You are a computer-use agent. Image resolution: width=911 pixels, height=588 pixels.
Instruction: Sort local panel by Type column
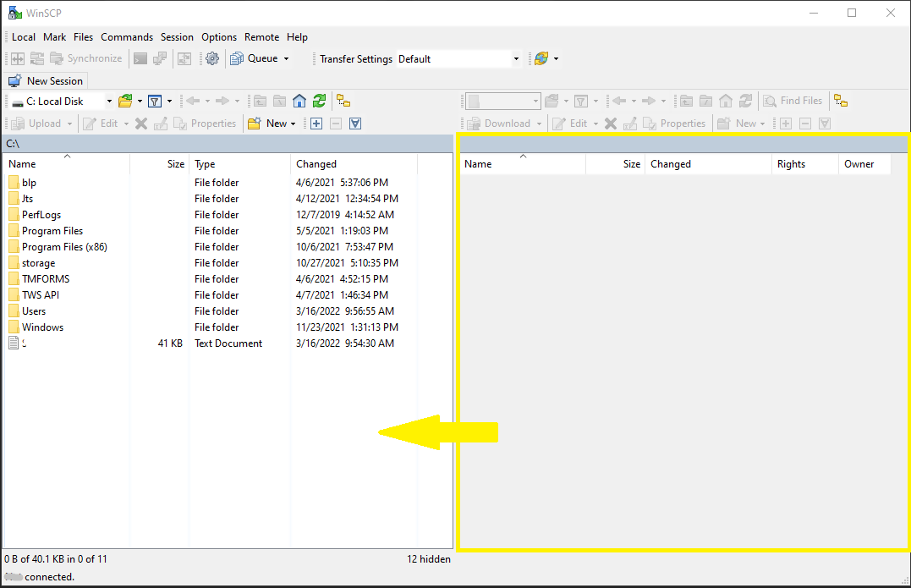(x=240, y=164)
